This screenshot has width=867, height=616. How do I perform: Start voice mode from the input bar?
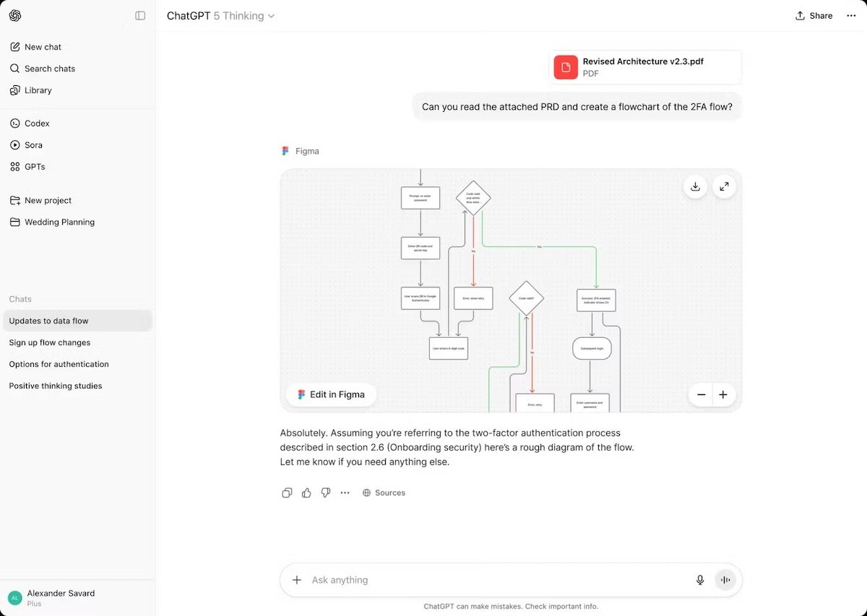pyautogui.click(x=725, y=579)
